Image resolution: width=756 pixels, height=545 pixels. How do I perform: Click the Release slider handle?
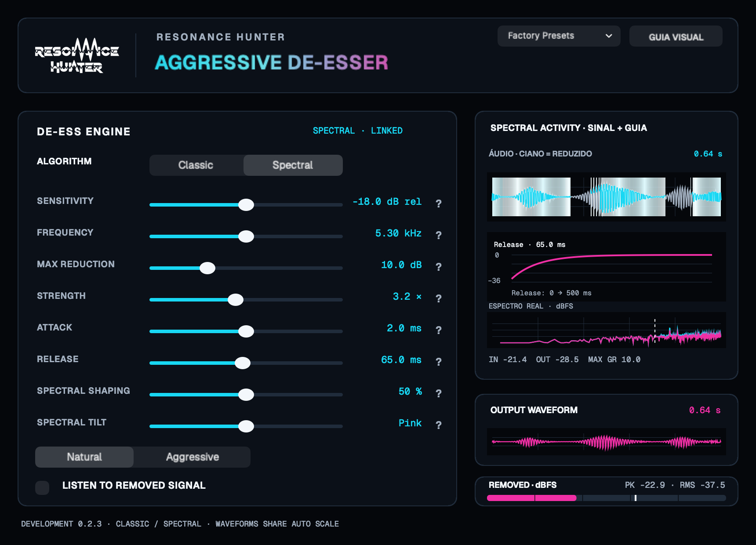point(243,363)
